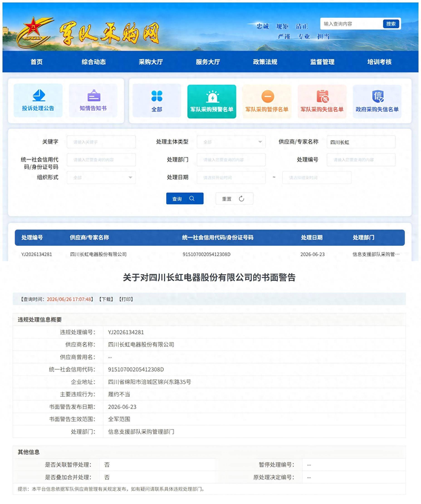Click the 投诉处理公告 tile icon
421x504 pixels.
click(x=39, y=95)
